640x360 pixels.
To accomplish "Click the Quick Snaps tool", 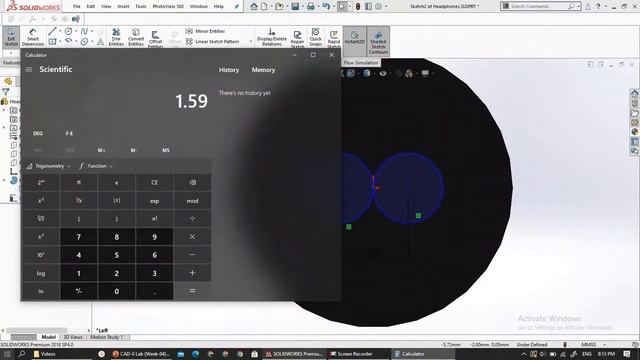I will [316, 37].
